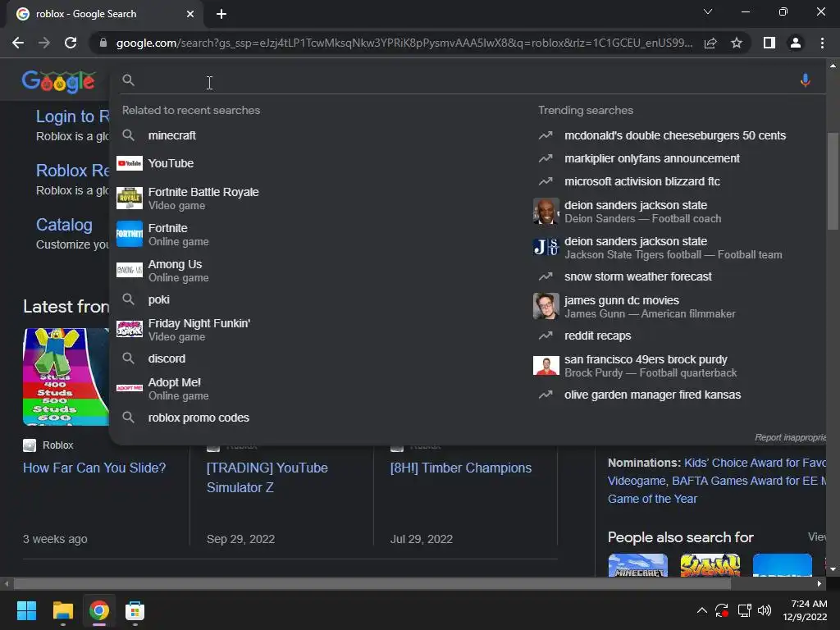Viewport: 840px width, 630px height.
Task: Click the scroll right arrow on horizontal scrollbar
Action: [819, 583]
